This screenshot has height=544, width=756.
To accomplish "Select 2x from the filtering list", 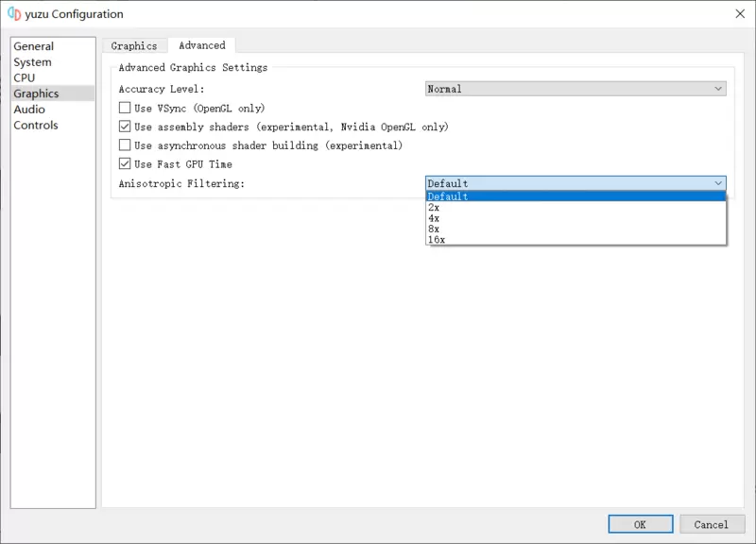I will pos(576,208).
